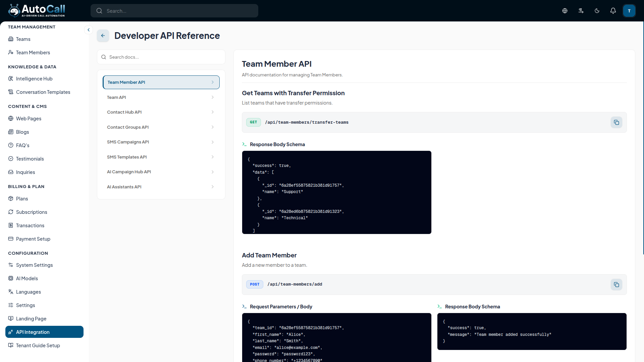This screenshot has width=644, height=362.
Task: Click the Plans box icon
Action: click(x=11, y=199)
